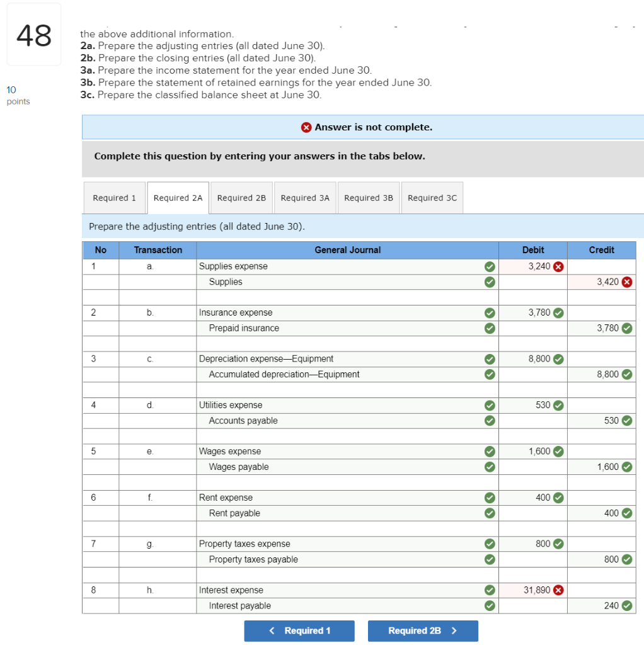Image resolution: width=644 pixels, height=645 pixels.
Task: Select the Required 3C tab
Action: coord(432,197)
